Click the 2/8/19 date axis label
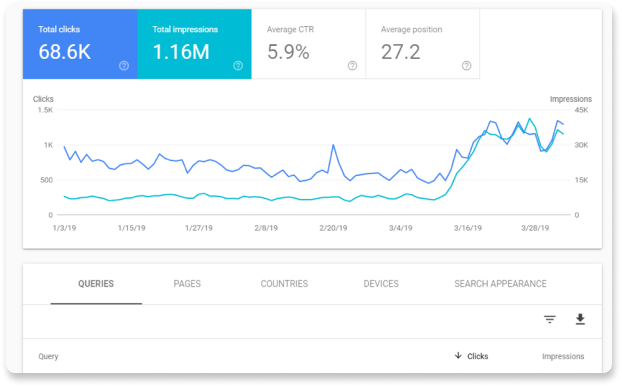The height and width of the screenshot is (387, 622). click(266, 228)
